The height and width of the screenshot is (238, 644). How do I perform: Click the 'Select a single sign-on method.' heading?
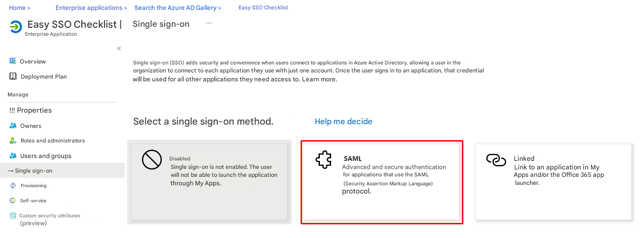203,121
